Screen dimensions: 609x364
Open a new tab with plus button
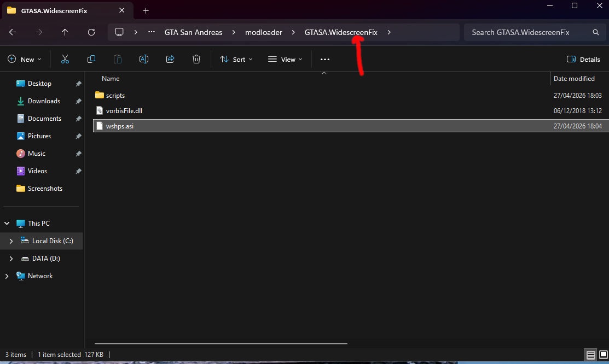click(146, 10)
